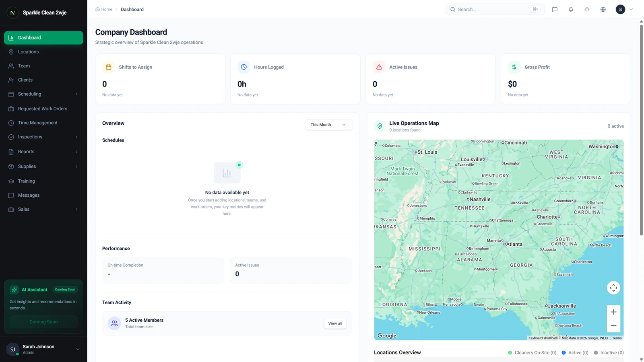Click the Supplies box icon
Image resolution: width=644 pixels, height=362 pixels.
point(11,167)
